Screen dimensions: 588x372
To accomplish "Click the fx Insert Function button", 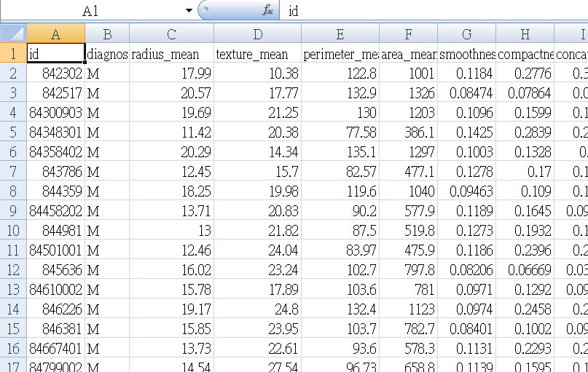I will coord(267,10).
